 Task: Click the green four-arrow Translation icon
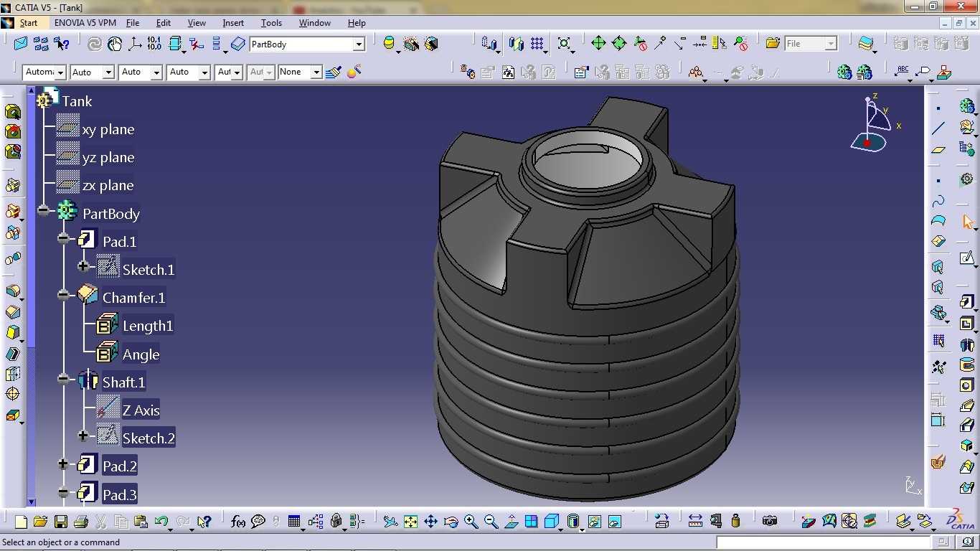click(x=598, y=43)
